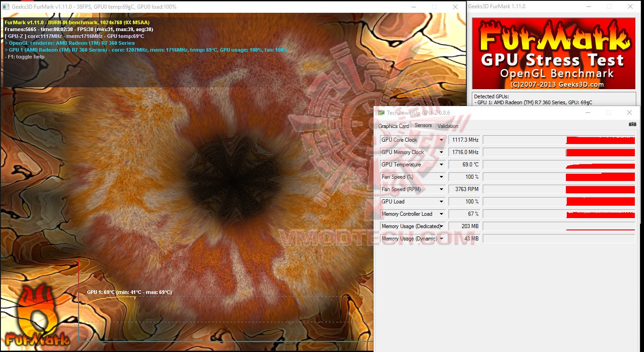Click the "203 MB" dedicated memory value
Screen dimensions: 644x352
pyautogui.click(x=464, y=226)
